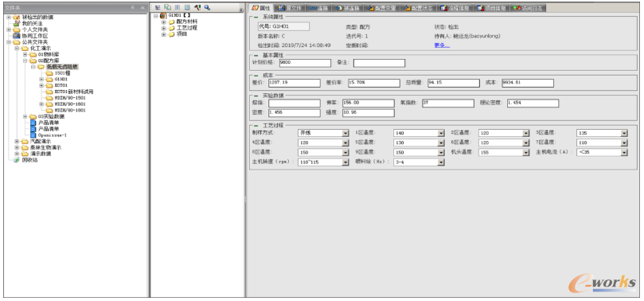This screenshot has height=301, width=644.
Task: Click the magnifier search toolbar icon
Action: tap(207, 7)
